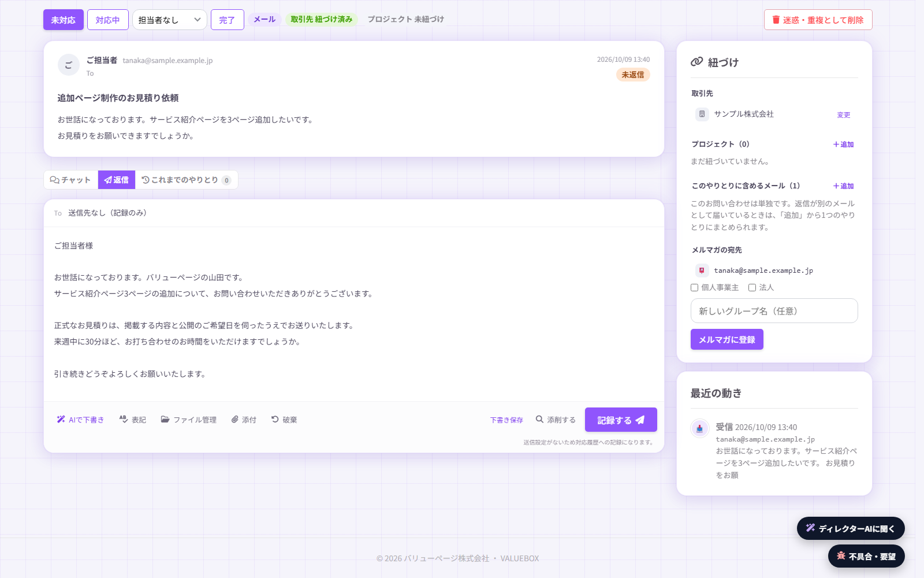The width and height of the screenshot is (924, 578).
Task: Open 不具合・要望 bug report button
Action: coord(866,556)
